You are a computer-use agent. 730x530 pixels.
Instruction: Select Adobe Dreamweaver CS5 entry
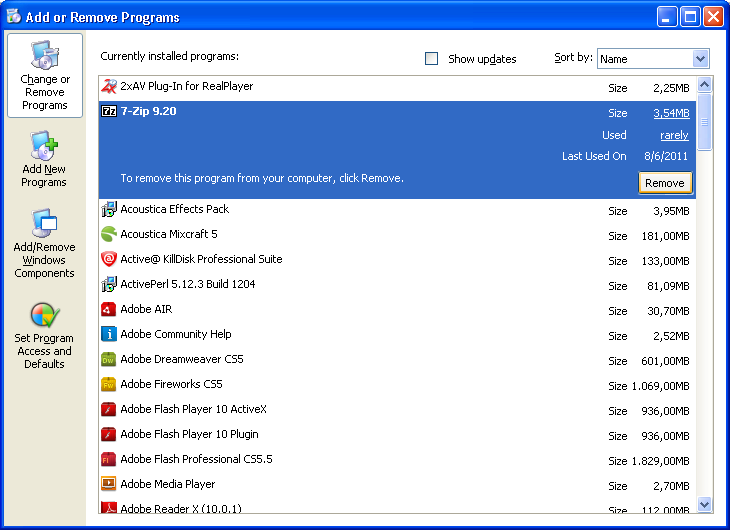[397, 361]
